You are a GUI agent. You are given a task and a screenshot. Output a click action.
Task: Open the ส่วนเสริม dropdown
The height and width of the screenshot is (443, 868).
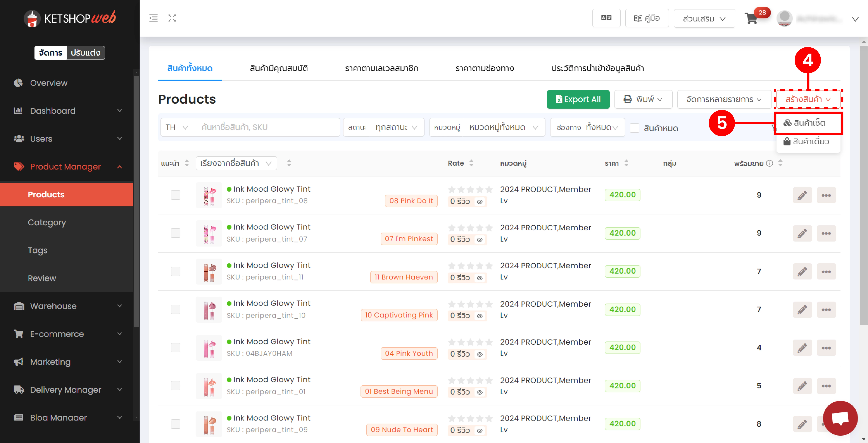coord(704,18)
